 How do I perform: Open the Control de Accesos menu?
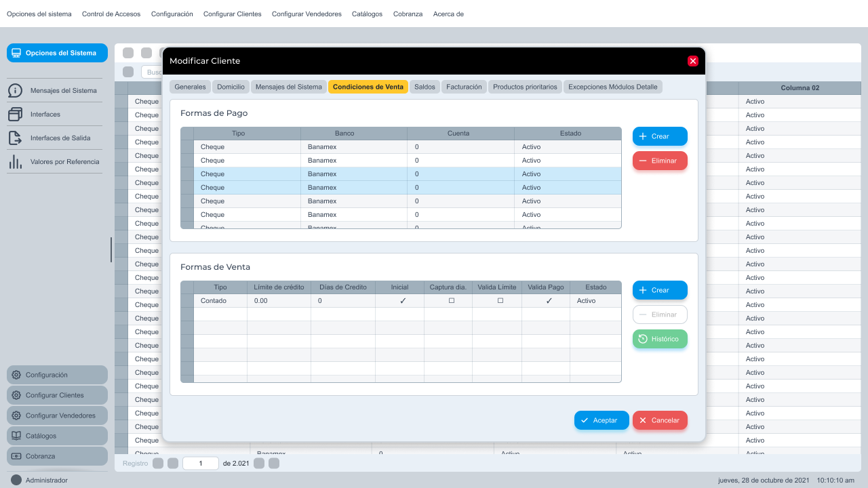(111, 14)
